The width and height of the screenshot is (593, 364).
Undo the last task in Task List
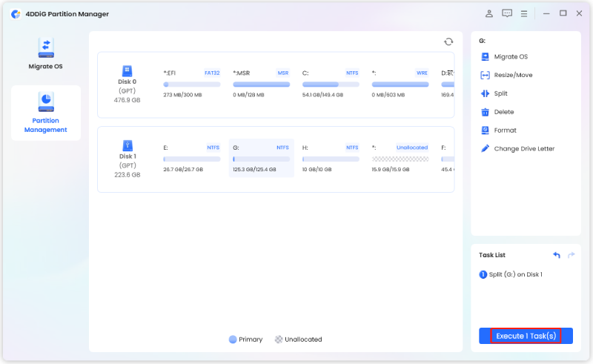557,255
